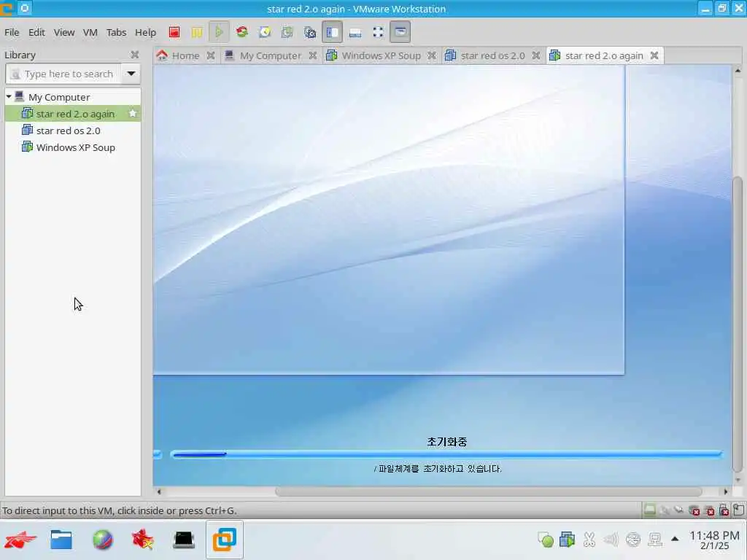This screenshot has width=747, height=560.
Task: Click the installer progress bar
Action: [446, 455]
